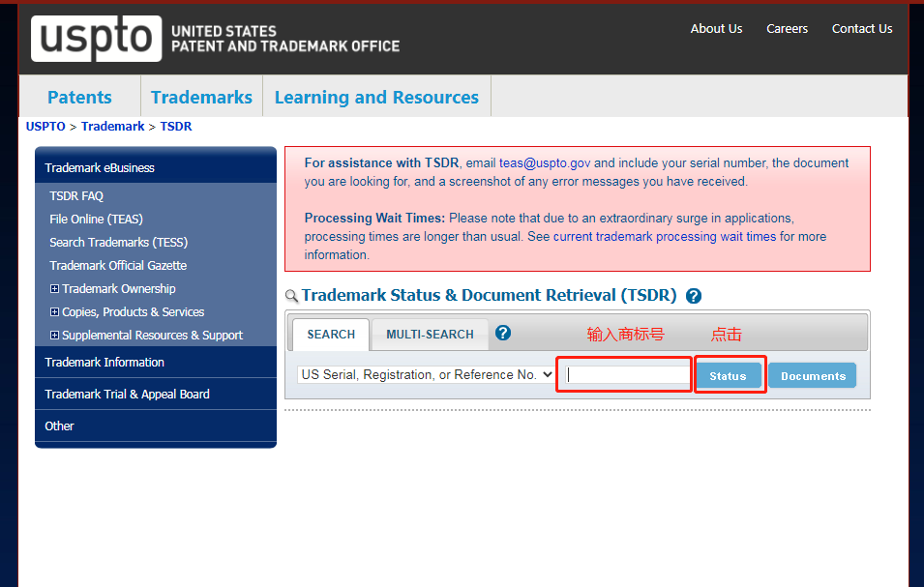Screen dimensions: 924x587
Task: Open current trademark processing wait times link
Action: (x=664, y=237)
